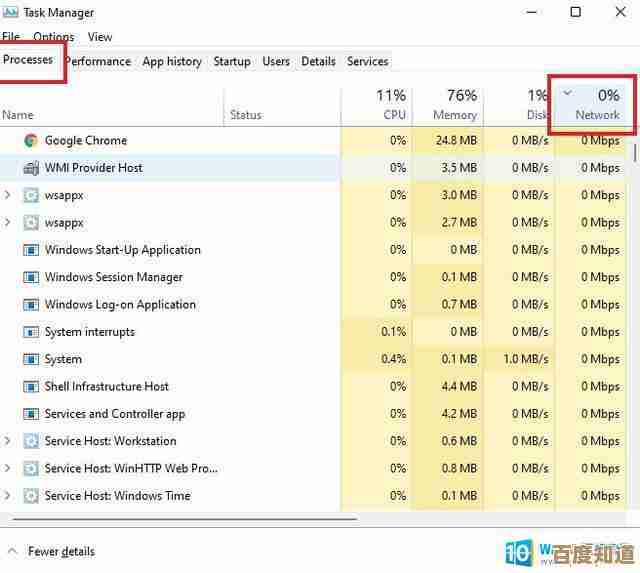Switch to the Startup tab

232,61
